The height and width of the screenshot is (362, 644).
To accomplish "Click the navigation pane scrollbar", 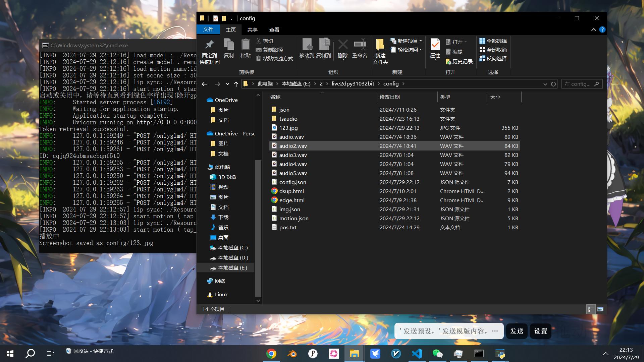I will pos(258,228).
